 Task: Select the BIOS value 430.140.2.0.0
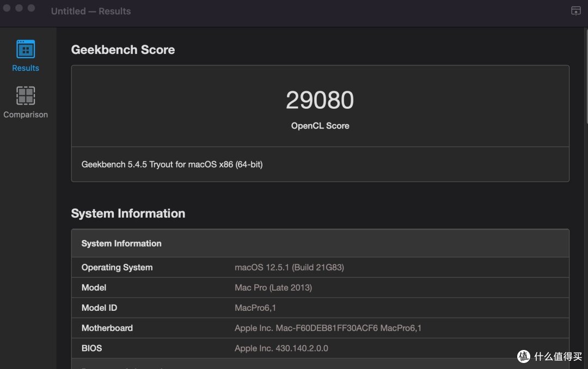click(302, 348)
